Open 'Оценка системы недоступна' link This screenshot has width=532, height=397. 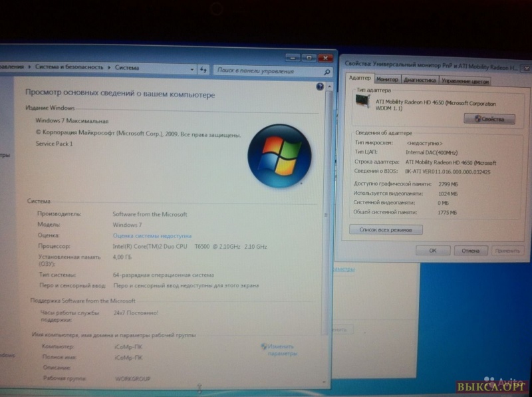coord(152,235)
